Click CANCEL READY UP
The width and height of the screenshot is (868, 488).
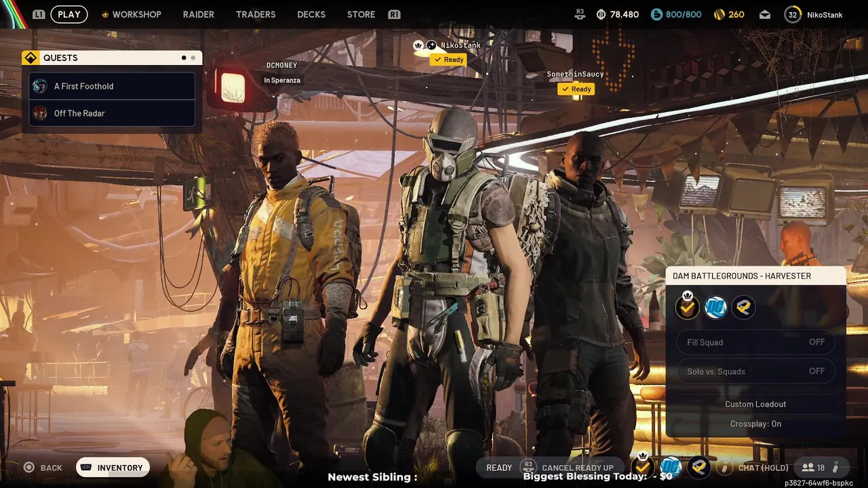[578, 468]
